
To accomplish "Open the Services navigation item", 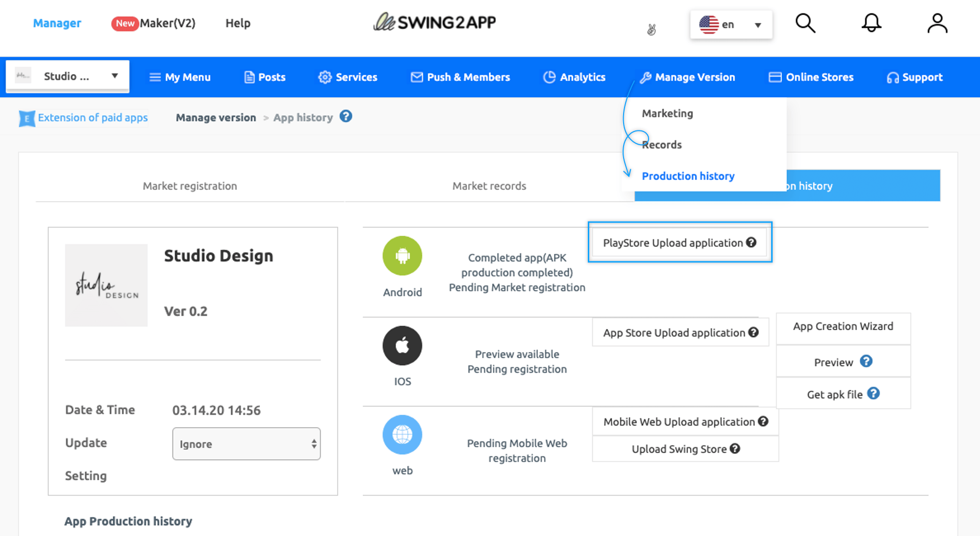I will [348, 77].
